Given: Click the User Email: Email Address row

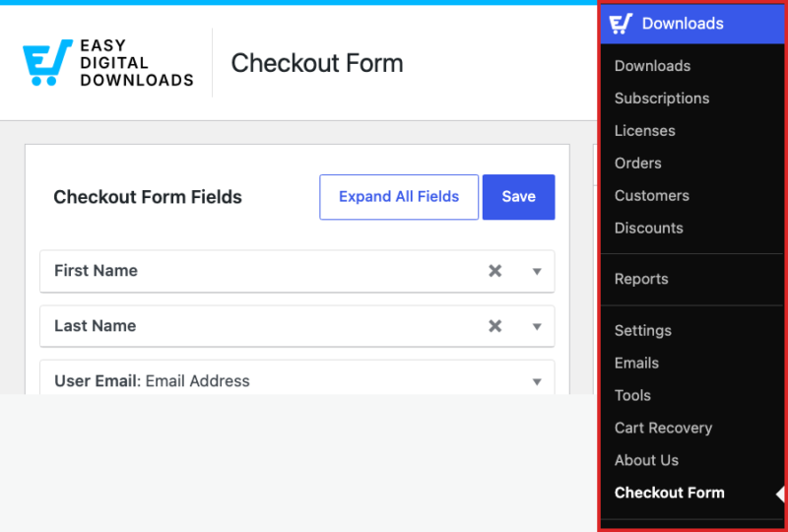Looking at the screenshot, I should (x=297, y=377).
